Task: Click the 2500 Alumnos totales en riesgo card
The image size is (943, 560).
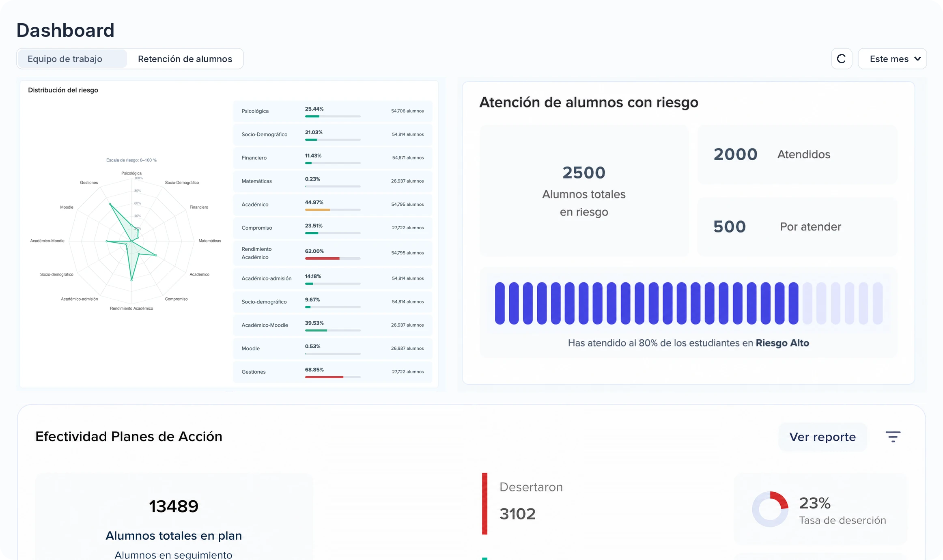Action: coord(584,190)
